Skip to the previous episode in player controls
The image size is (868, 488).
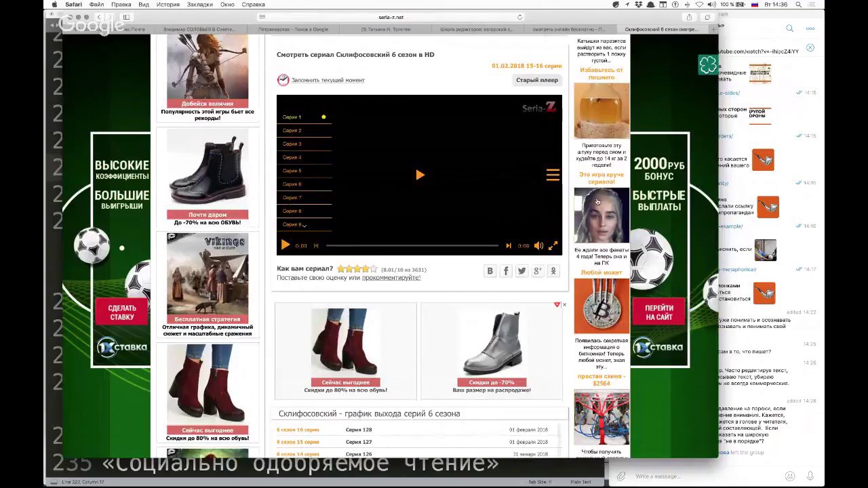[316, 245]
